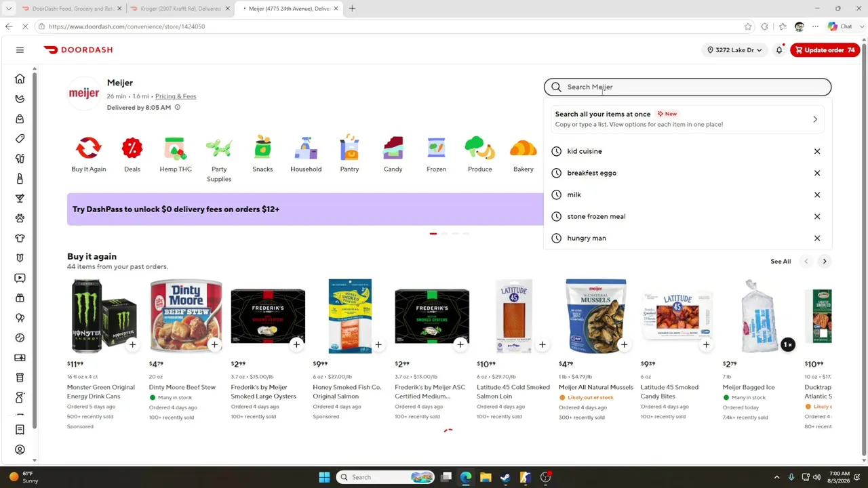
Task: Remove 'kid cuisine' from recent searches
Action: coord(817,151)
